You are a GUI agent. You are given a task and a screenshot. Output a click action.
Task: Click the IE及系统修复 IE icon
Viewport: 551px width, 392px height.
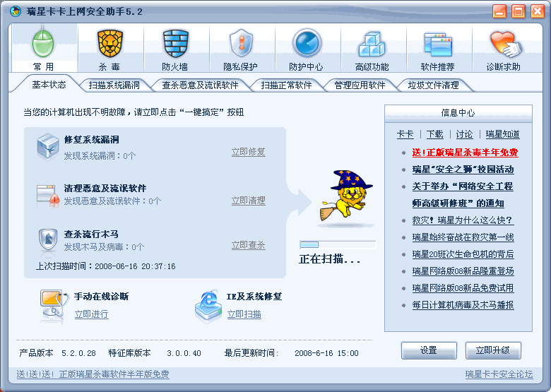pos(208,306)
